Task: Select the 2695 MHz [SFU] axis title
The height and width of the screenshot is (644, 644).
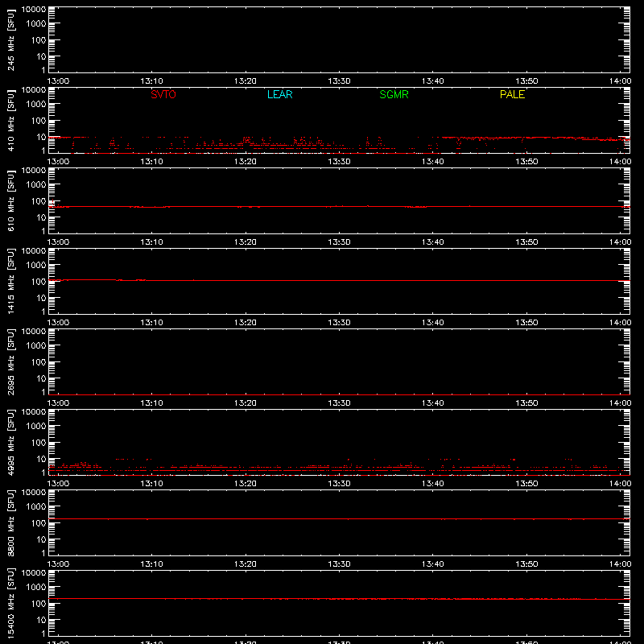Action: click(x=10, y=361)
